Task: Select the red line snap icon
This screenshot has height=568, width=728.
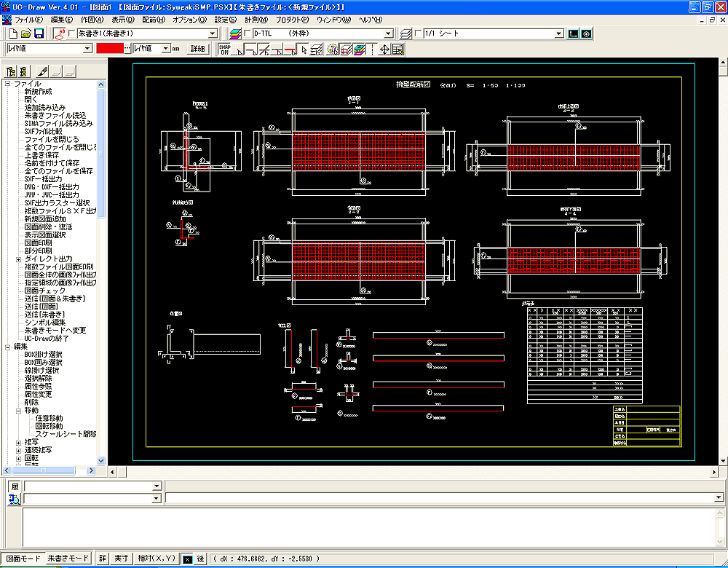Action: [290, 50]
